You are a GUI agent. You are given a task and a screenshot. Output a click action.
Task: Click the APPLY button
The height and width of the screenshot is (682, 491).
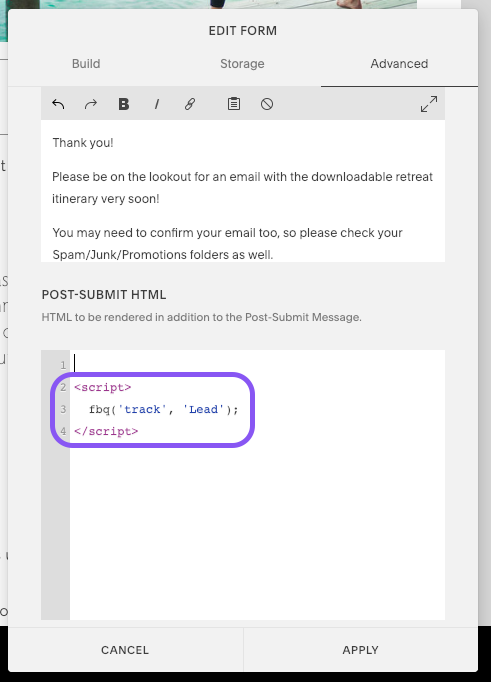click(361, 650)
